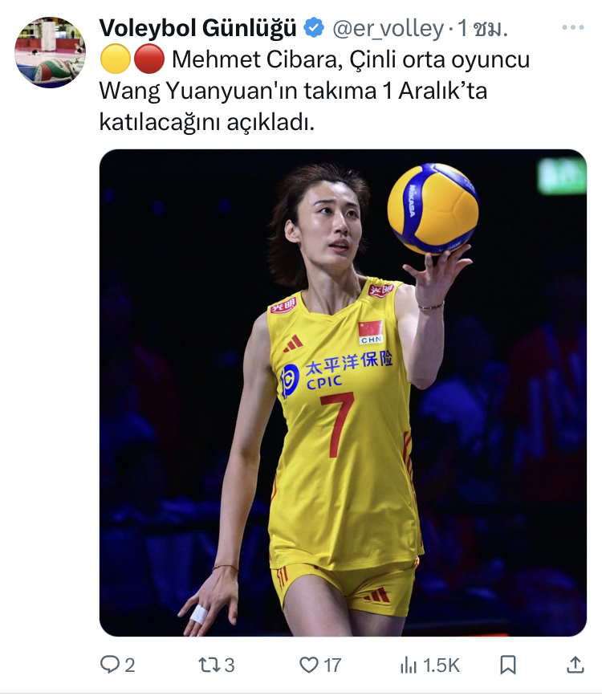Click the tweet text about Wang Yuanyuan
This screenshot has height=700, width=602.
point(315,91)
